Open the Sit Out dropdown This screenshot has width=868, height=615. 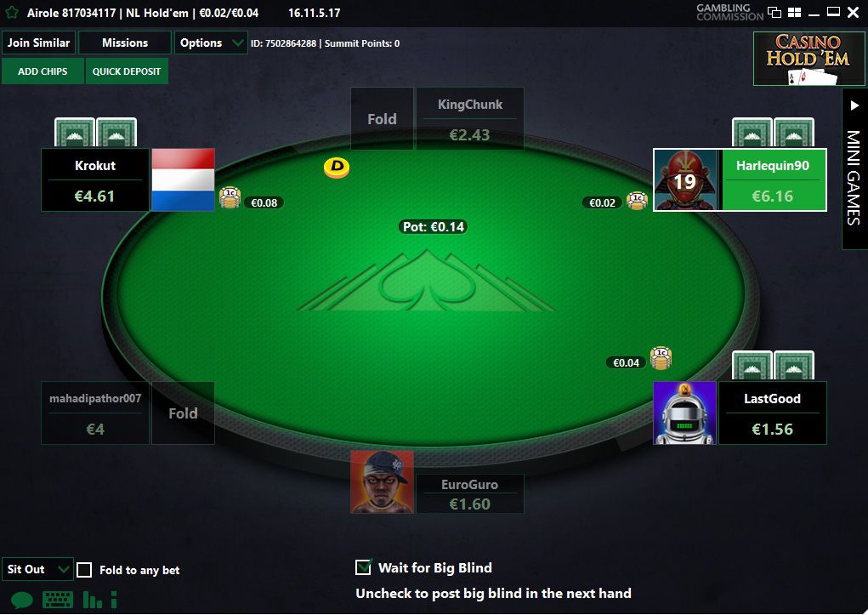tap(37, 569)
